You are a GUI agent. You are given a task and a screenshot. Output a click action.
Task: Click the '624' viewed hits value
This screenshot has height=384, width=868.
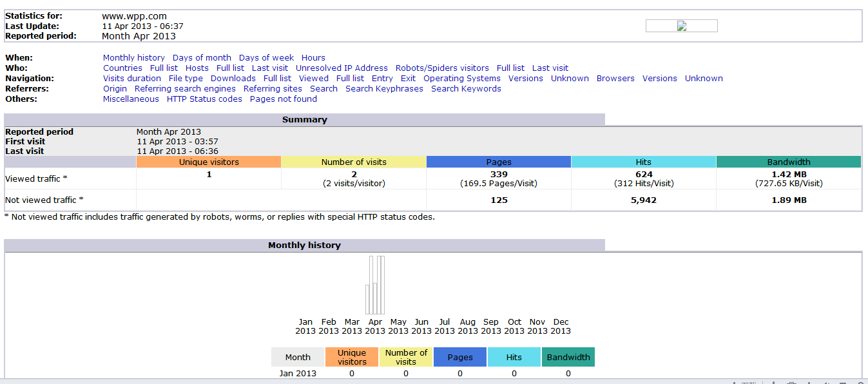pyautogui.click(x=644, y=174)
